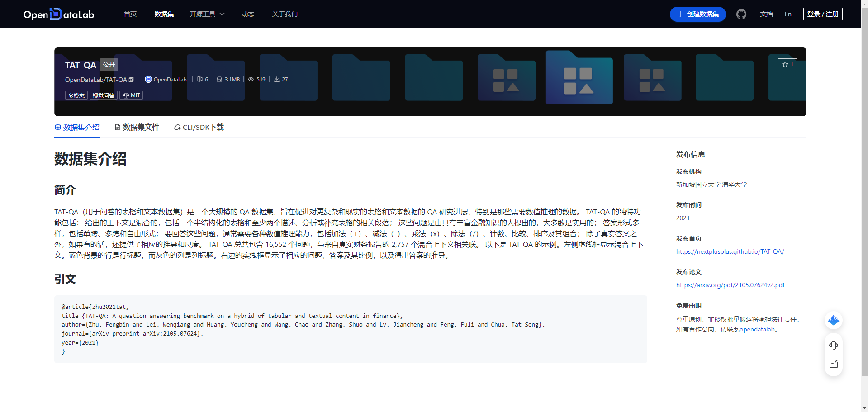Select the CLI/SDK下载 tab

(x=199, y=128)
